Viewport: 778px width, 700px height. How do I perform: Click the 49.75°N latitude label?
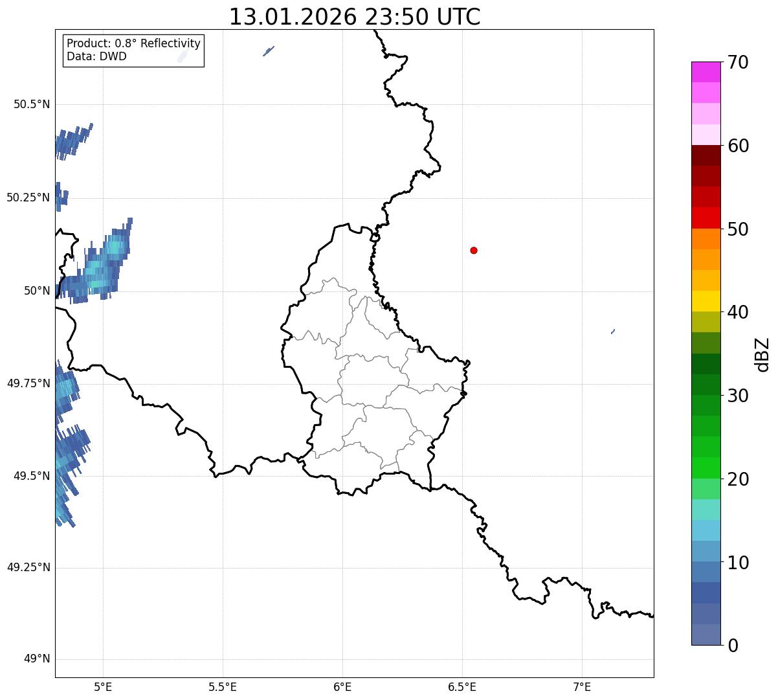tap(28, 383)
